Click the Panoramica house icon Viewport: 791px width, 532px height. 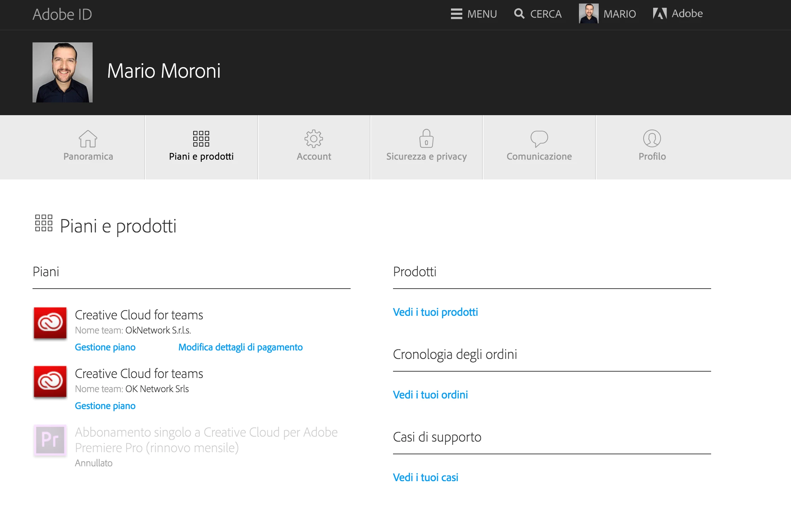coord(88,138)
